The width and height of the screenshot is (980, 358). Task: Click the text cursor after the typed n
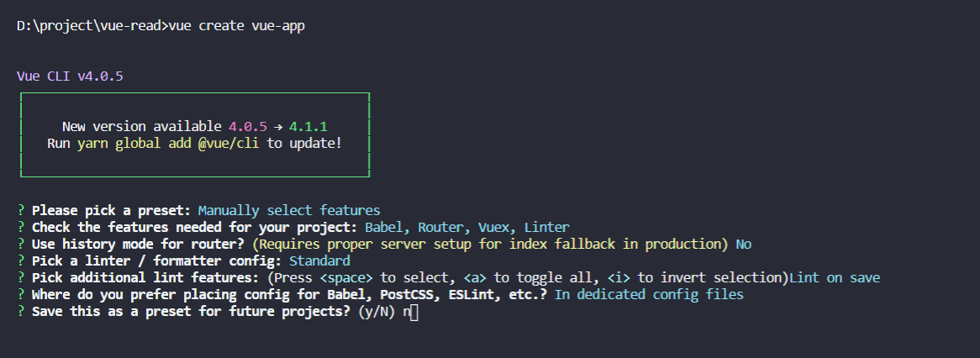tap(414, 312)
